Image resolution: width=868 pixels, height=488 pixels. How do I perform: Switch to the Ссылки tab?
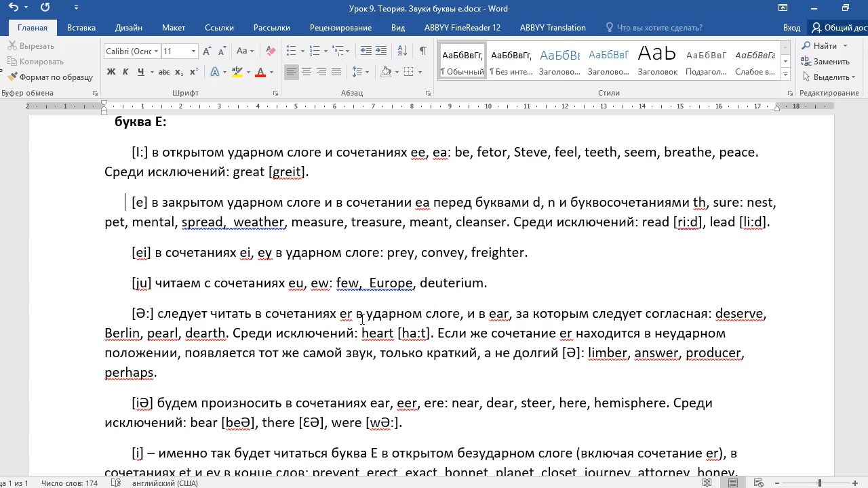219,28
